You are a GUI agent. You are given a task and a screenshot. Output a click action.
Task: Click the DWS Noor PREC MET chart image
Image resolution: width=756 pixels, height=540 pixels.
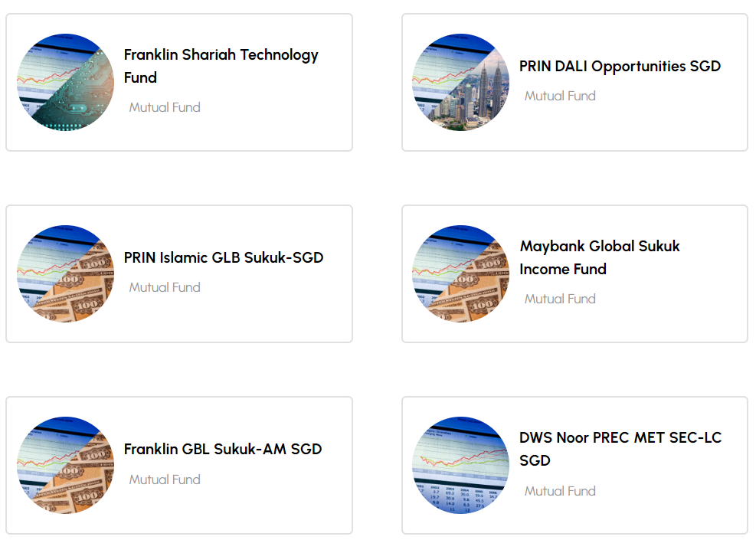(460, 465)
